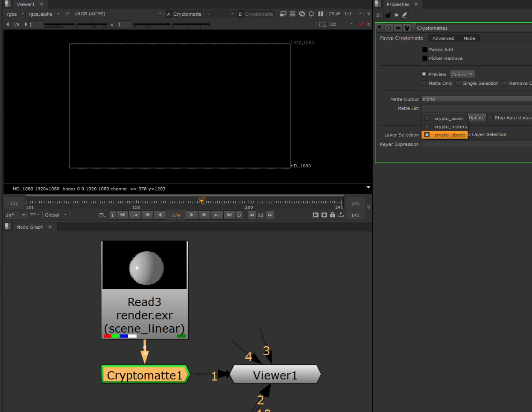Click the Cryptomatte1 node viewer-input icon
This screenshot has width=532, height=412.
point(398,28)
